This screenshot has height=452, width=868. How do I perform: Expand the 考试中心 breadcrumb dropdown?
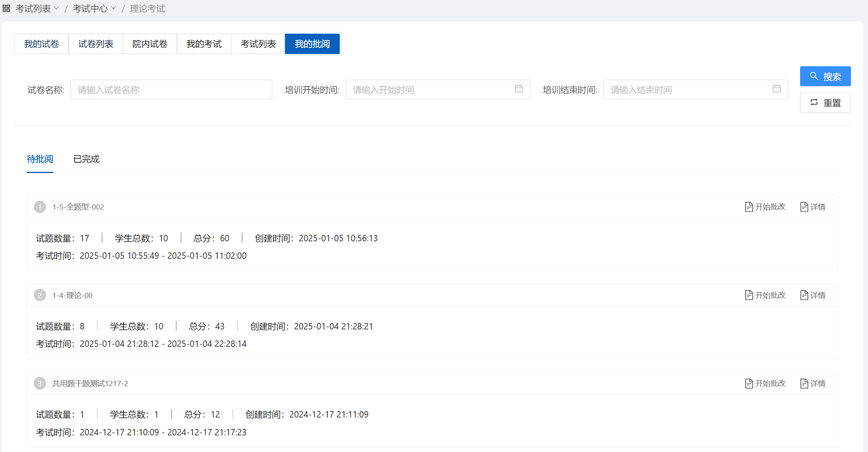tap(114, 8)
